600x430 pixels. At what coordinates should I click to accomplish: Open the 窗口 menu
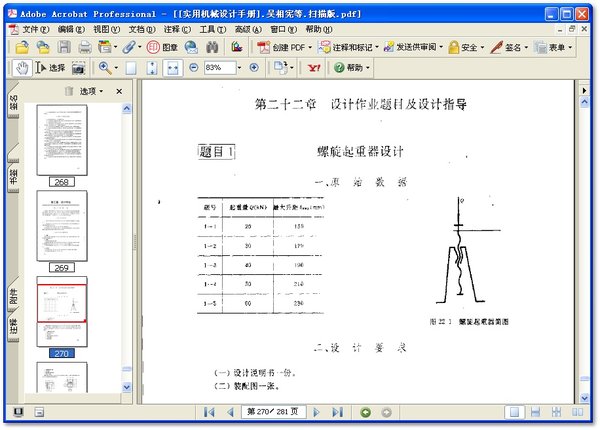click(x=283, y=29)
